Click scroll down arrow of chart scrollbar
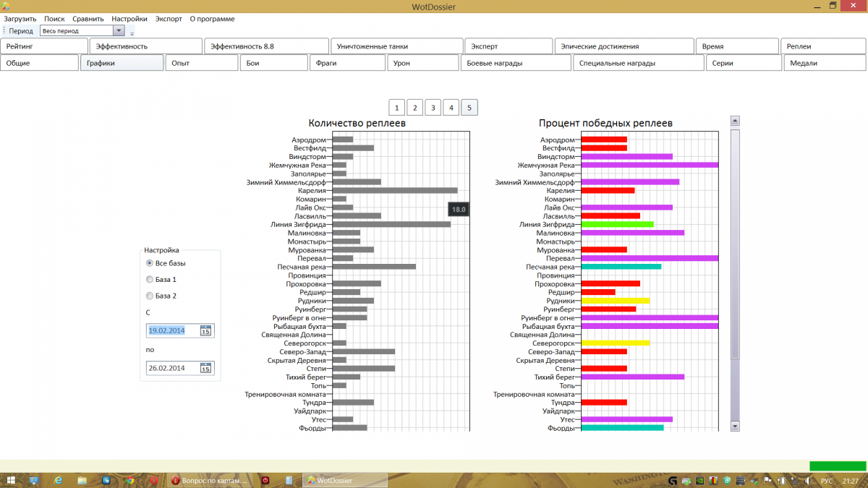The width and height of the screenshot is (868, 488). 736,427
